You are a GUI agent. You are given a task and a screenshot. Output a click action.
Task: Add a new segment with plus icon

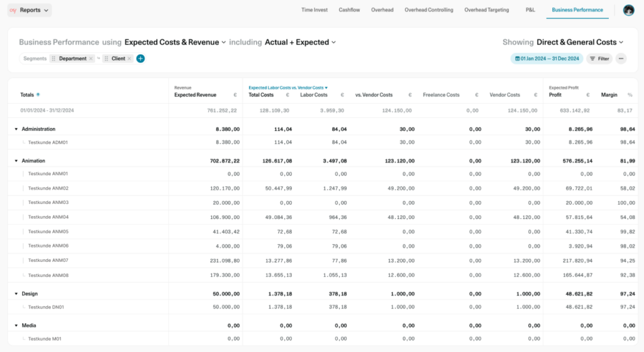[140, 59]
